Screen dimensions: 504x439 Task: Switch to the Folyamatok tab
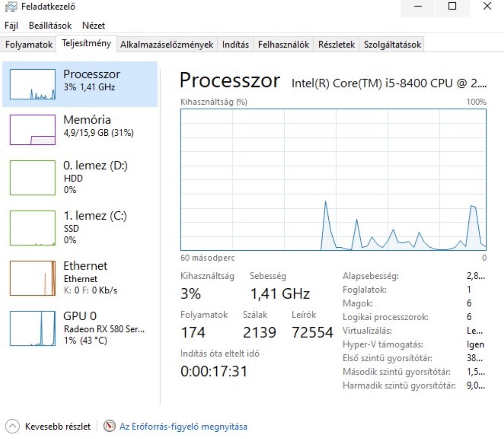(x=29, y=44)
